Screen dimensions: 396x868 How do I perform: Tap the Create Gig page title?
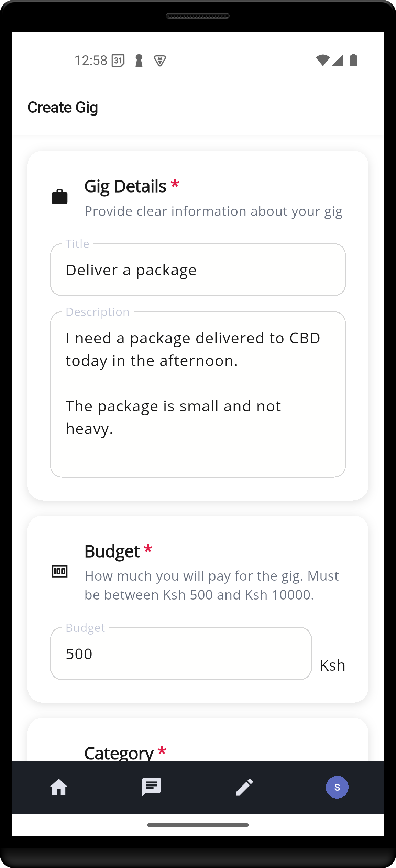63,108
